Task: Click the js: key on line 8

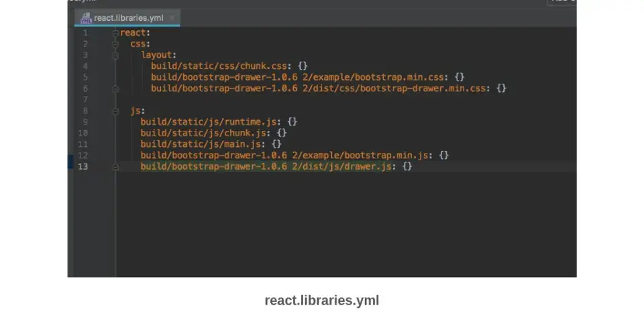Action: point(138,111)
